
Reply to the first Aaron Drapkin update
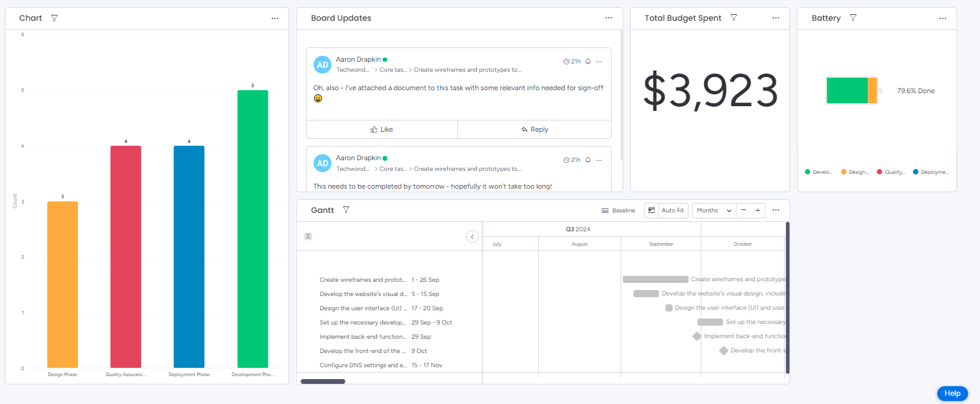point(535,129)
